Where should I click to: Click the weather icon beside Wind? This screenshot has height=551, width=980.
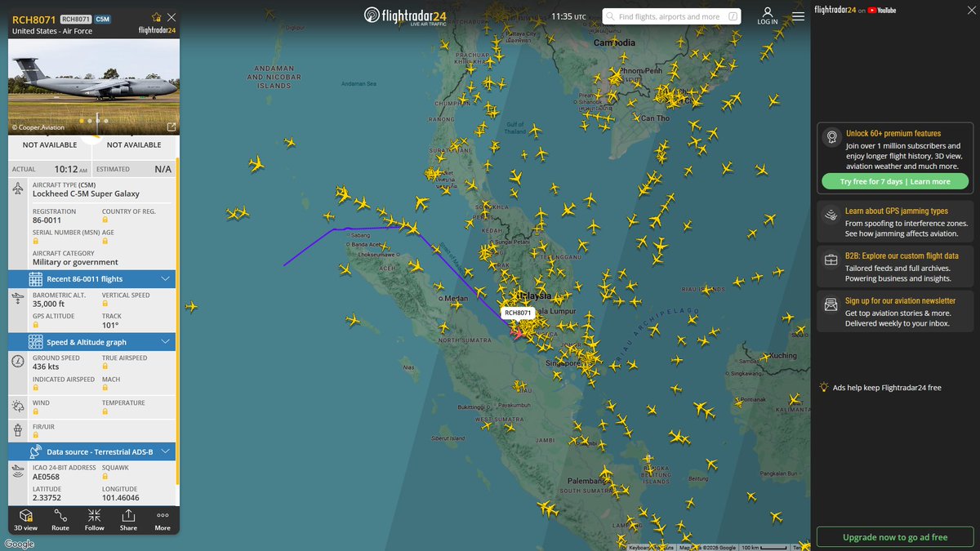coord(18,406)
